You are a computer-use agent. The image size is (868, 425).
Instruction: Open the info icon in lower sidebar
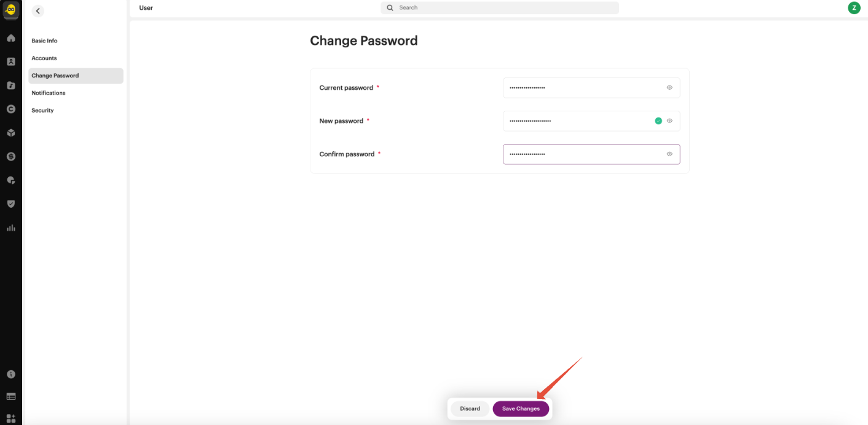(x=10, y=374)
